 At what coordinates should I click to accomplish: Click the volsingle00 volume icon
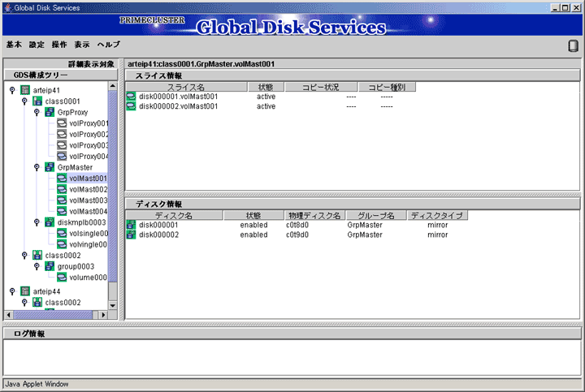(62, 233)
